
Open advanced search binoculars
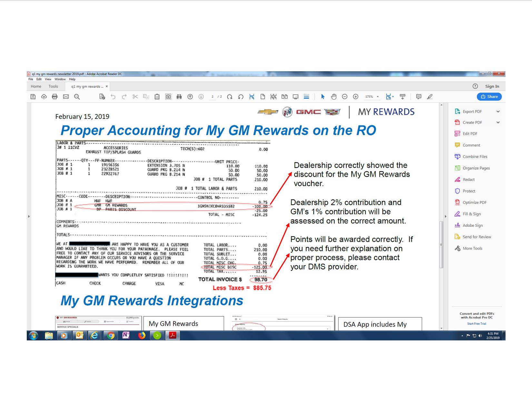tap(179, 97)
